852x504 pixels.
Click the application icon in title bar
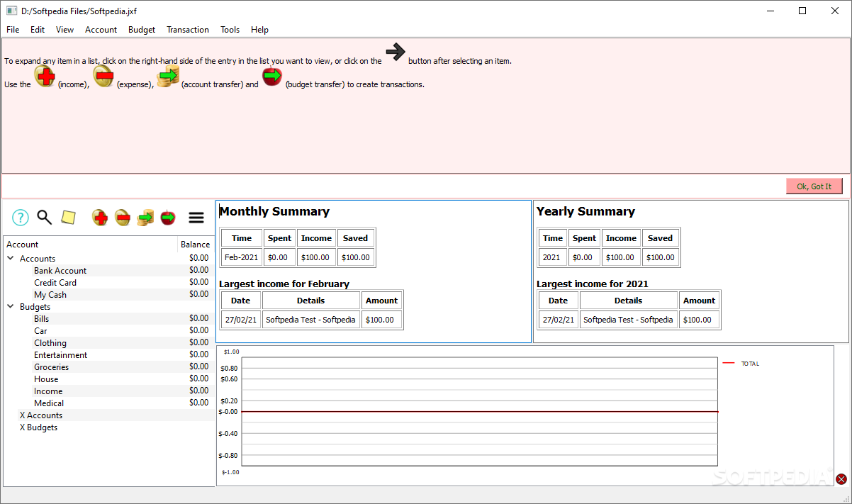point(11,11)
